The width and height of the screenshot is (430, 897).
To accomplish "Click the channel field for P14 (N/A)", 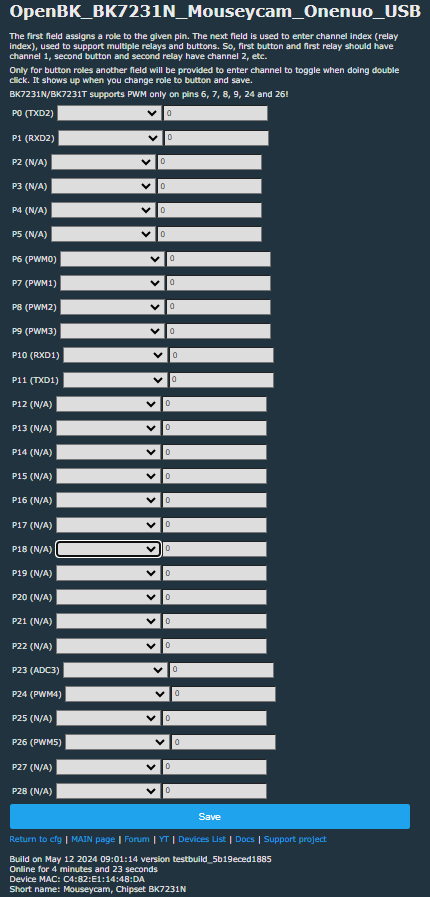I will pos(214,453).
